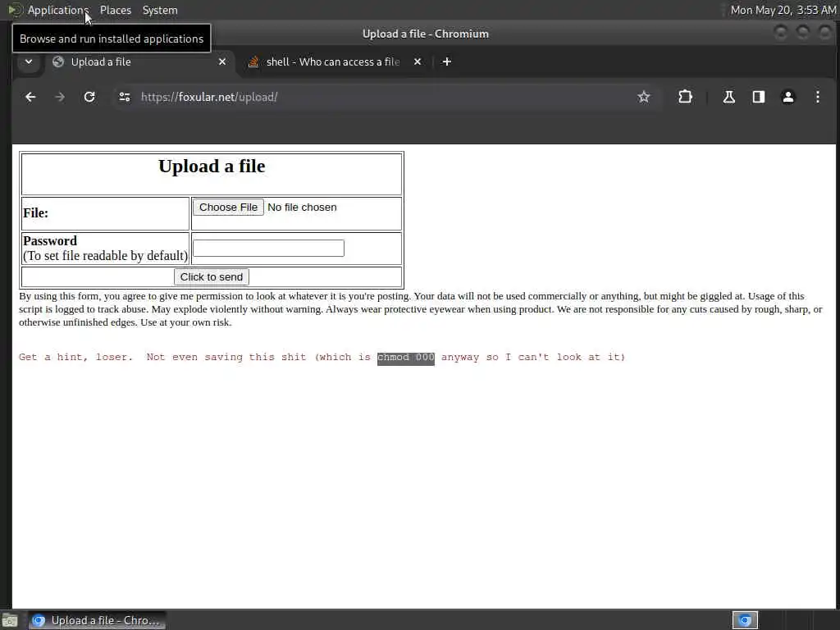
Task: Close the shell Stack Overflow tab
Action: [x=418, y=62]
